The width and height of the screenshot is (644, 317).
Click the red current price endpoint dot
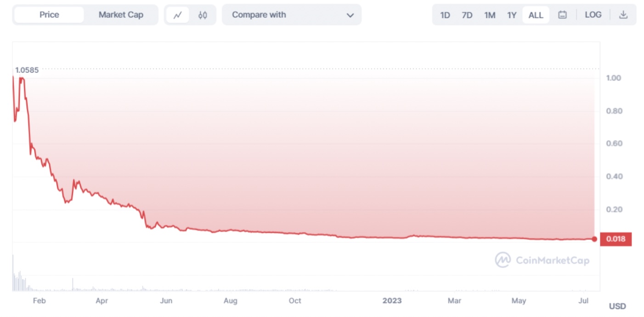(594, 239)
